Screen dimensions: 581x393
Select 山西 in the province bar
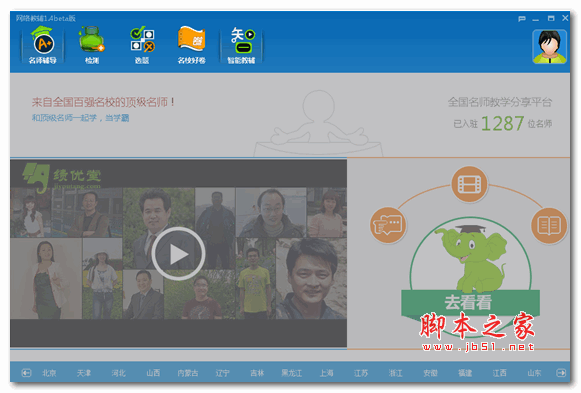(x=153, y=373)
